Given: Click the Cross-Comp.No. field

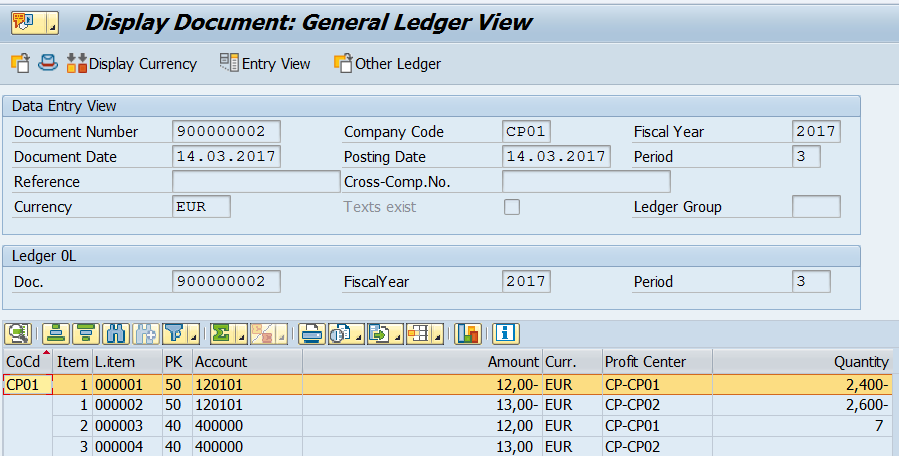Looking at the screenshot, I should [x=586, y=181].
